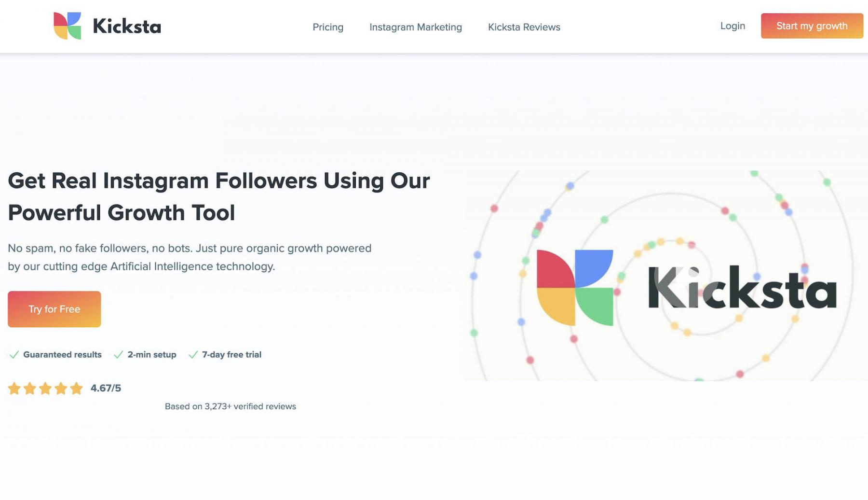Image resolution: width=868 pixels, height=500 pixels.
Task: Click the main Get Real Instagram Followers headline
Action: click(218, 196)
